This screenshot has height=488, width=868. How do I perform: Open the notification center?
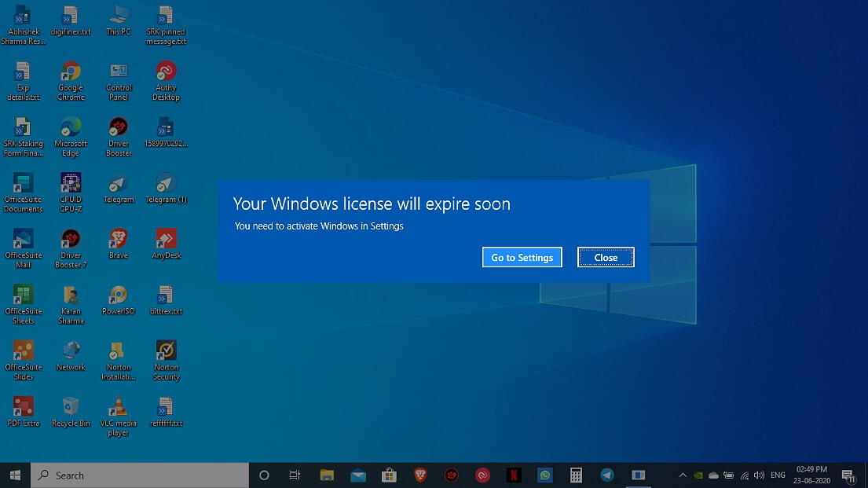tap(849, 475)
